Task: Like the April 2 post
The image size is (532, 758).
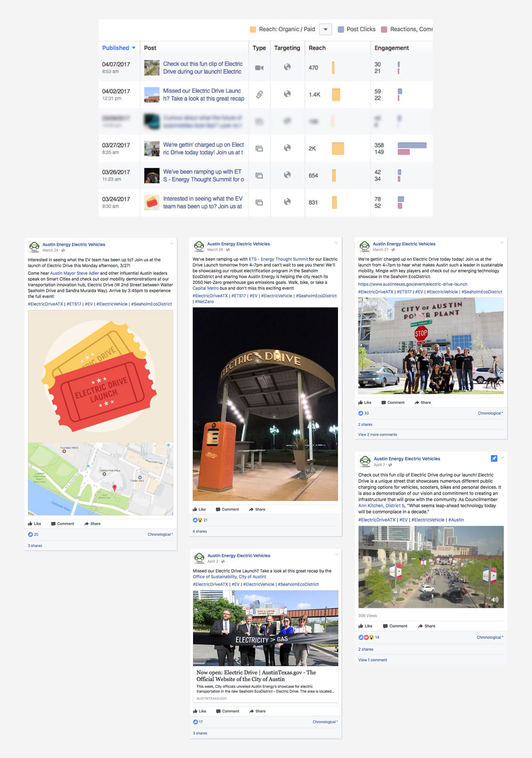Action: (x=199, y=711)
